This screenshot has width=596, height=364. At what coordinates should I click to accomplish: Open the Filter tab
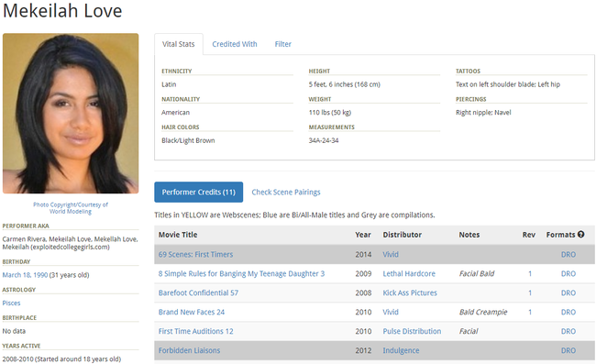(282, 44)
